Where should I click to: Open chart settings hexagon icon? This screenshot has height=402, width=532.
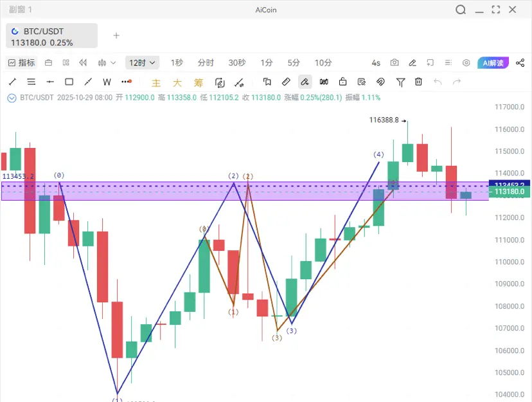click(466, 63)
